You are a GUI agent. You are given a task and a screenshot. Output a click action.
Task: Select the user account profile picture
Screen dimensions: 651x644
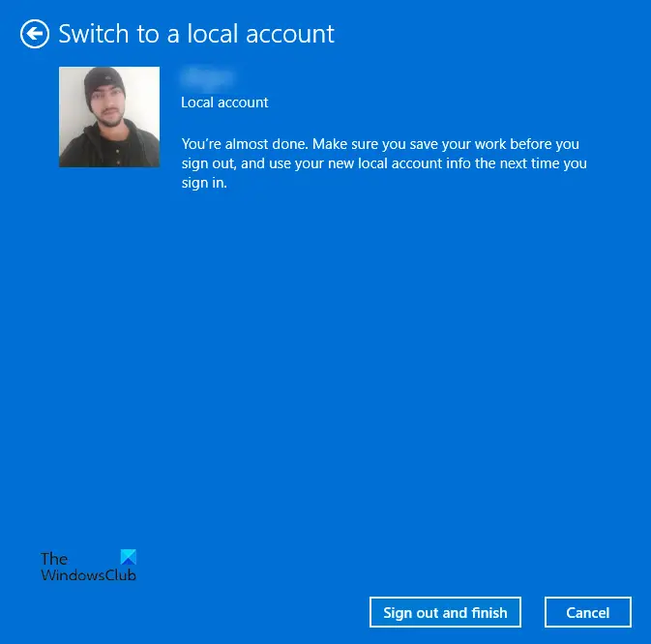(109, 117)
